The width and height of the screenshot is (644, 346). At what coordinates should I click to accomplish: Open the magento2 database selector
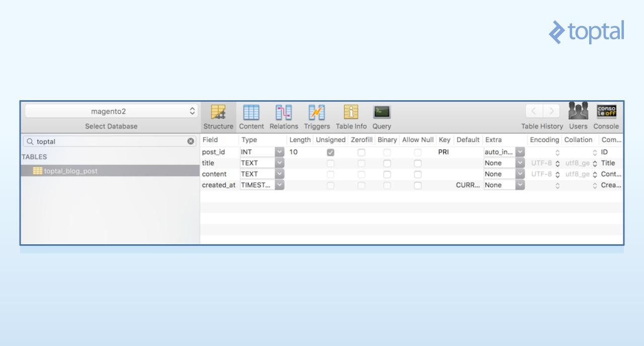[x=110, y=111]
